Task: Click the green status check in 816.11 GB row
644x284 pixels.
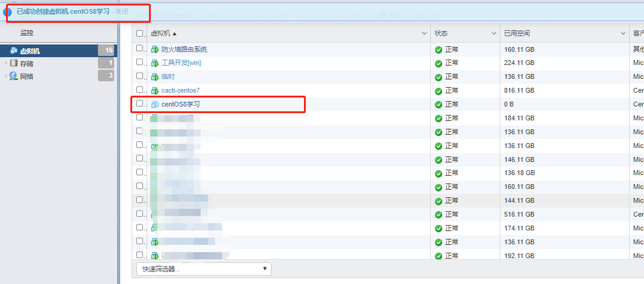Action: coord(439,91)
